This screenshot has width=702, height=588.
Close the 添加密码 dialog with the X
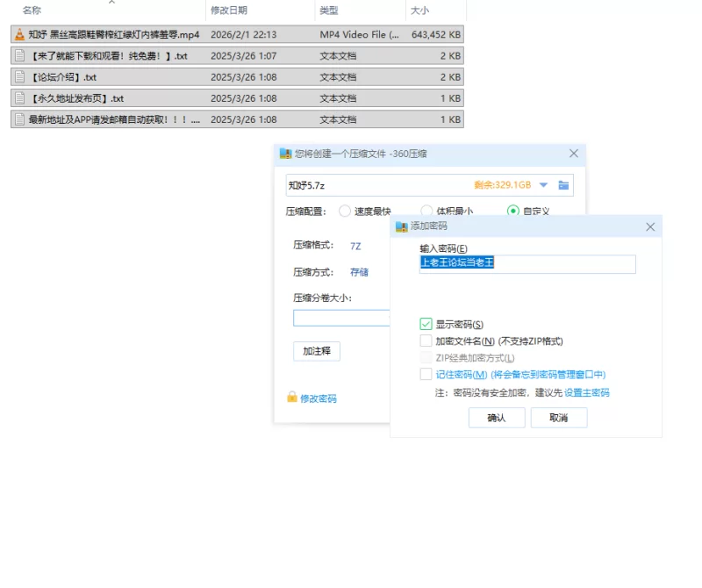coord(650,226)
